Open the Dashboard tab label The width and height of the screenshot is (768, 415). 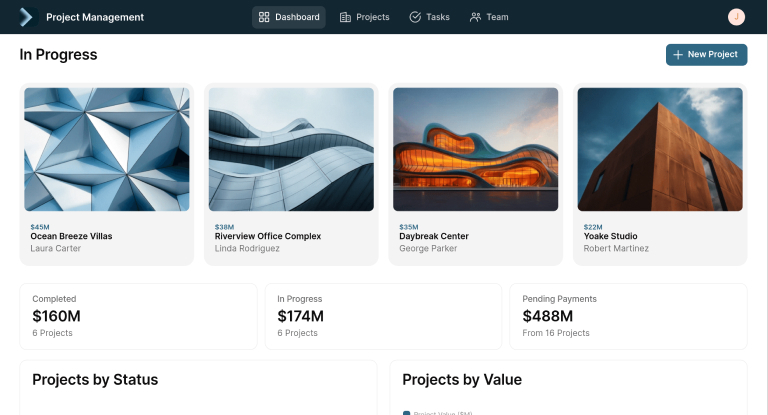pos(297,17)
